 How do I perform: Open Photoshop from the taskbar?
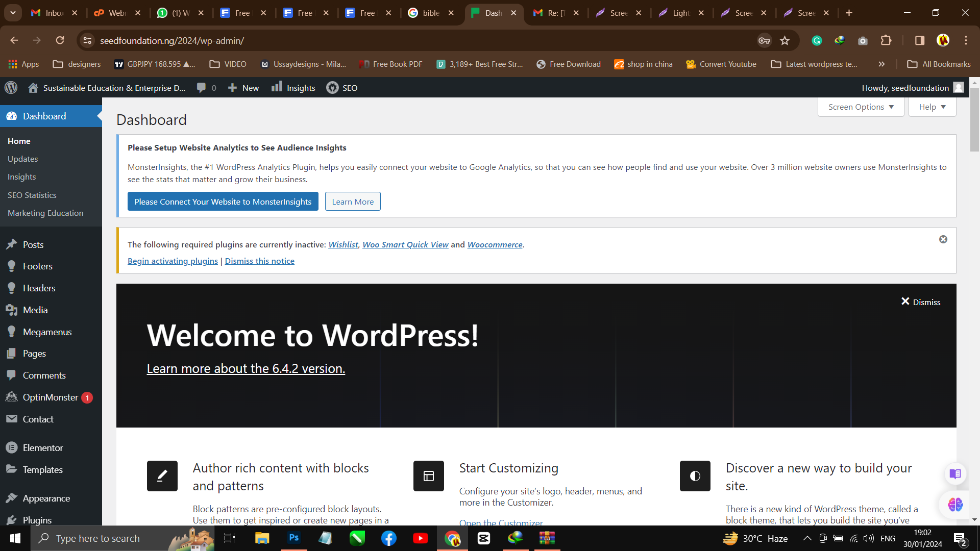(x=294, y=538)
